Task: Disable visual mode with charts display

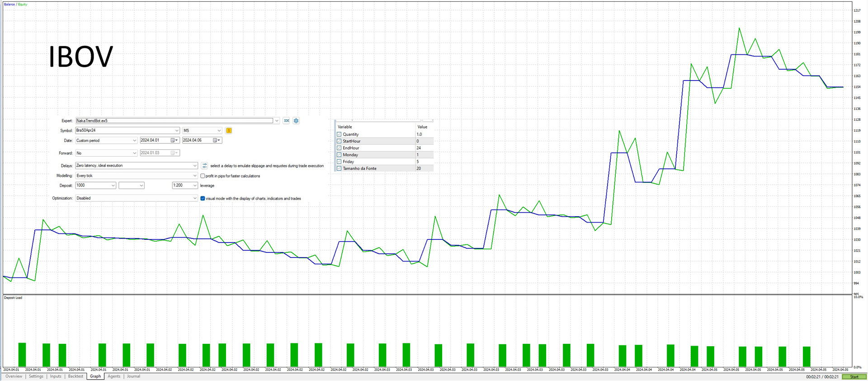Action: 203,198
